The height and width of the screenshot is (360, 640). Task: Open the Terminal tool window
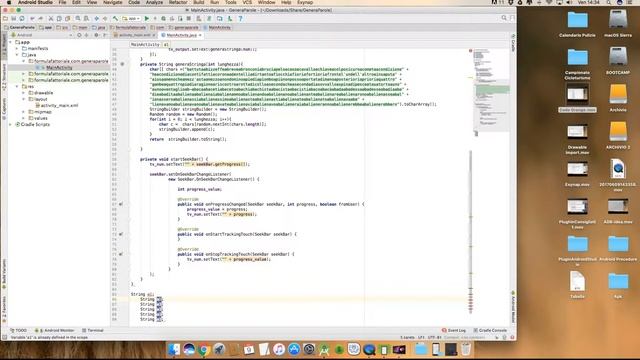tap(93, 330)
